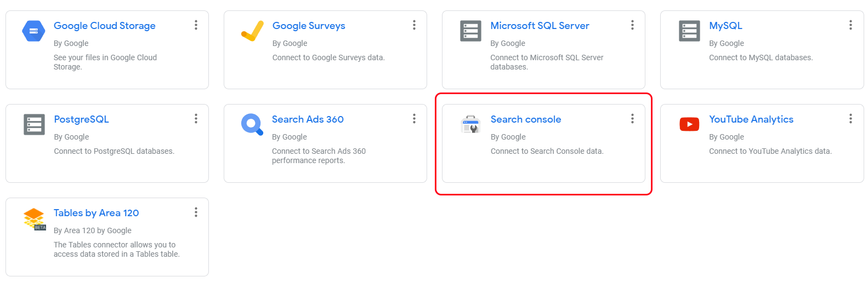The image size is (868, 283).
Task: Click the Search Ads 360 card description
Action: click(x=319, y=156)
